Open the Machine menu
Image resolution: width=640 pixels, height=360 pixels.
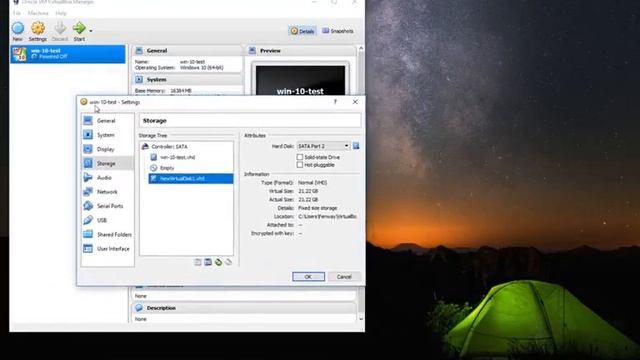[x=38, y=13]
